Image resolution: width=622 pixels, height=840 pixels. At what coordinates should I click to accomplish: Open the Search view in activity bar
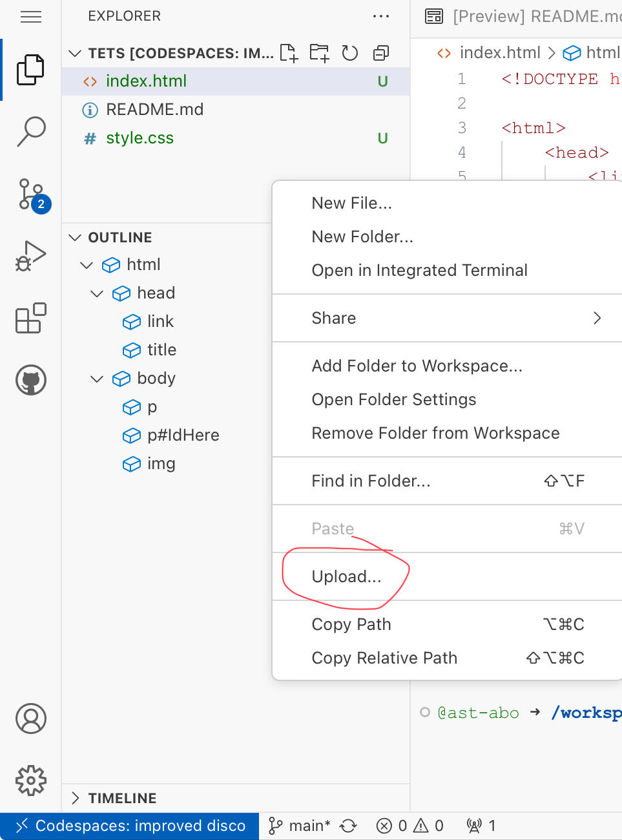pyautogui.click(x=31, y=131)
